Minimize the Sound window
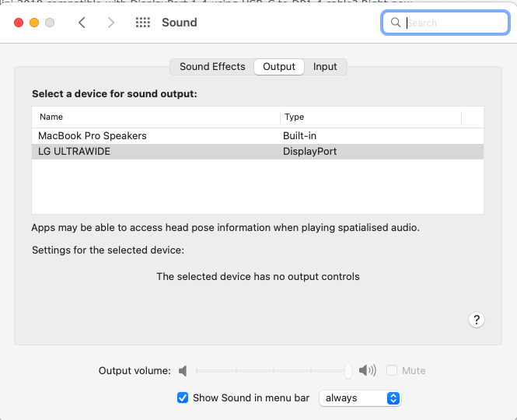 click(34, 23)
